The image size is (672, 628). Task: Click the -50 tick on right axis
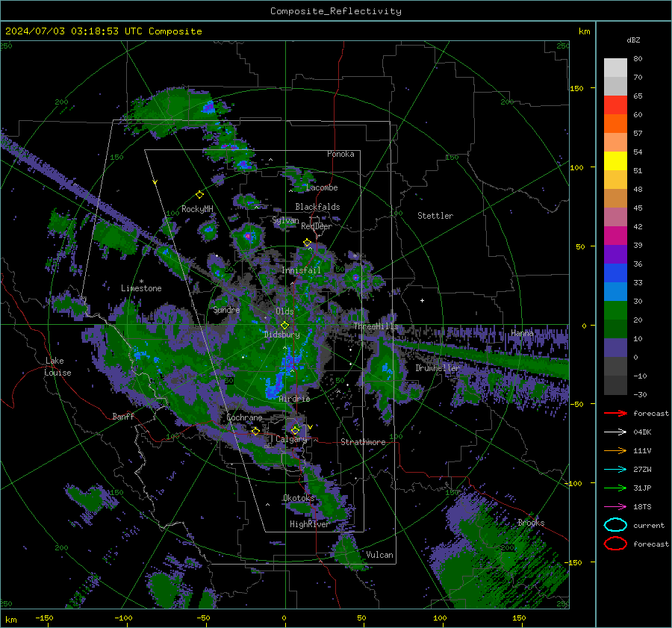579,404
